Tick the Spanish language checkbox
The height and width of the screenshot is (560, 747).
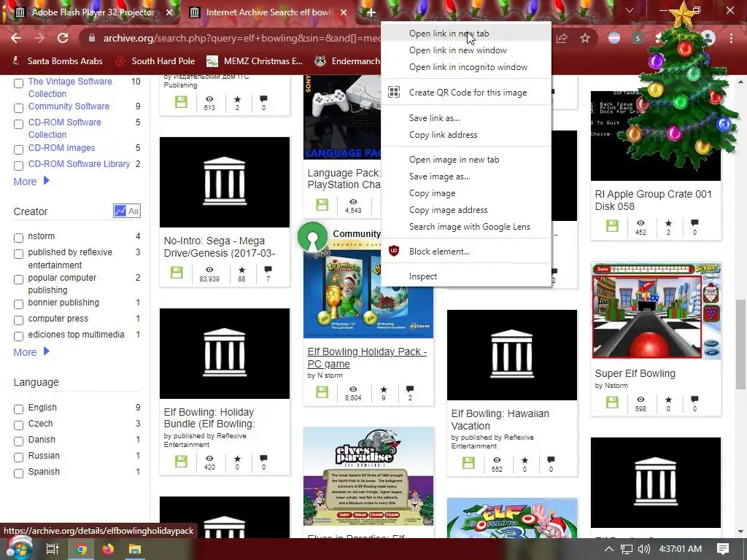click(x=18, y=473)
